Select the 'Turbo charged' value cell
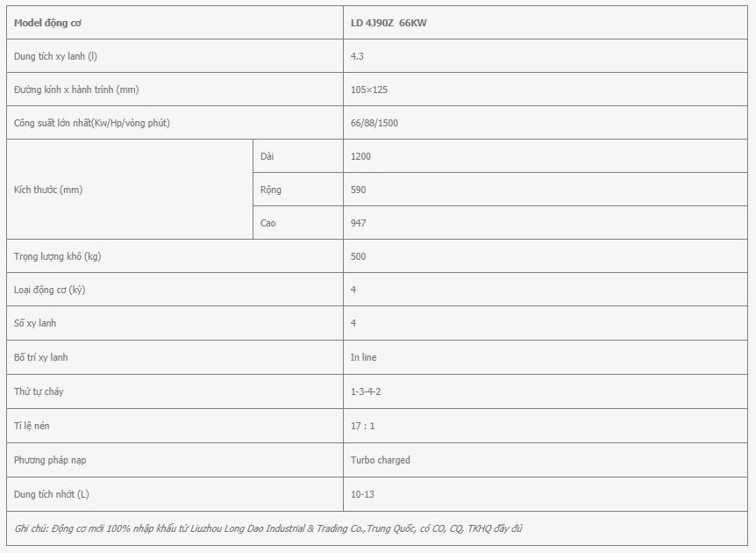The width and height of the screenshot is (756, 553). click(546, 460)
